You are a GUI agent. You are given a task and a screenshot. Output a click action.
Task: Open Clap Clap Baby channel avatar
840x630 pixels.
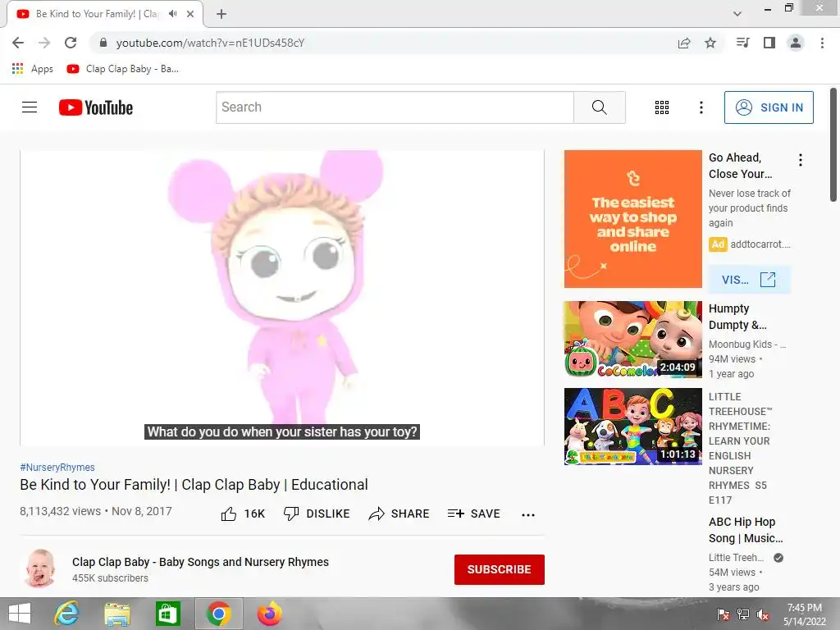(40, 568)
